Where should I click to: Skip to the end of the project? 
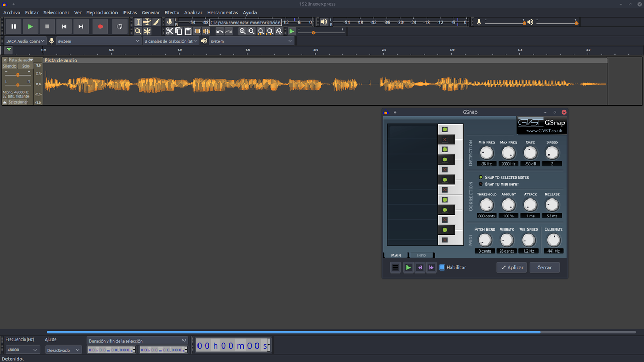click(80, 26)
